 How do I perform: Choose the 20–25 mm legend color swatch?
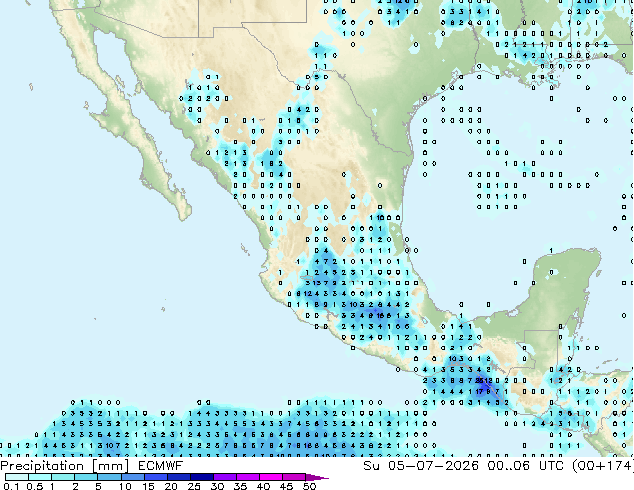pos(178,477)
